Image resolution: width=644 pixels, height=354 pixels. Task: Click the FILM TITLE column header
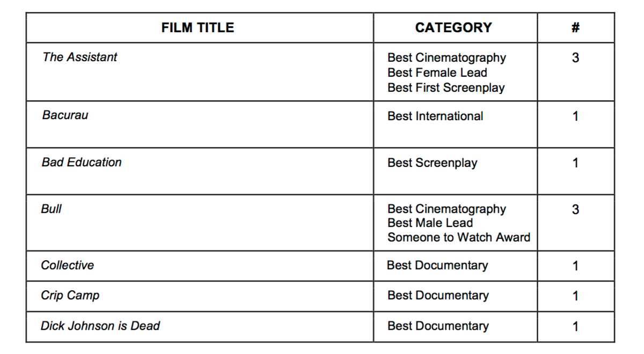197,28
